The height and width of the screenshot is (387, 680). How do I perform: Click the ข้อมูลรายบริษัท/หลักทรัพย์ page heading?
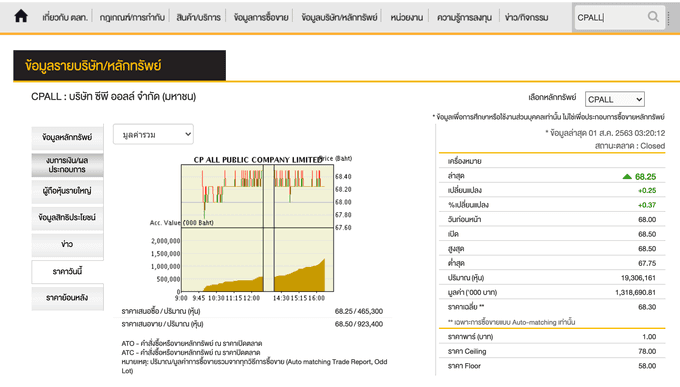coord(119,66)
